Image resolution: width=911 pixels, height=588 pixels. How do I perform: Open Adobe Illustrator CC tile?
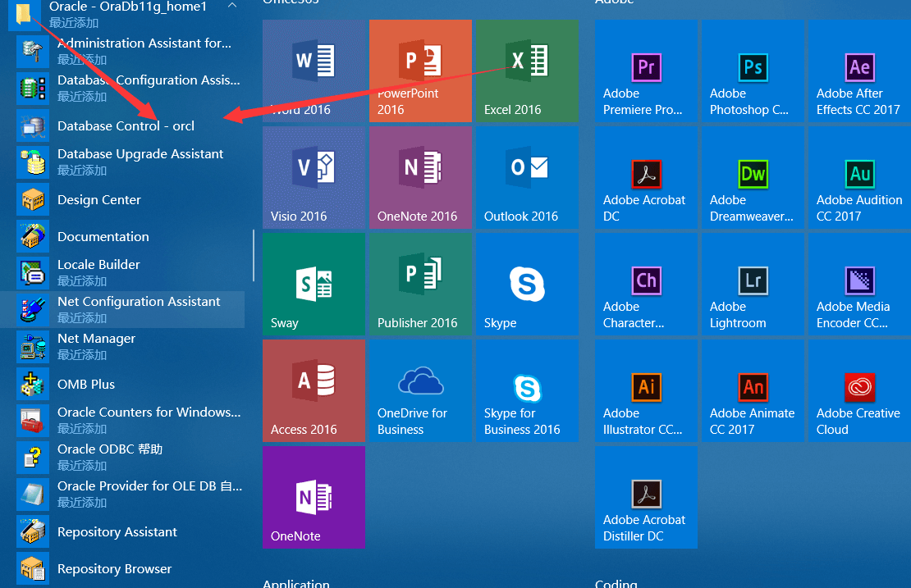(x=646, y=390)
